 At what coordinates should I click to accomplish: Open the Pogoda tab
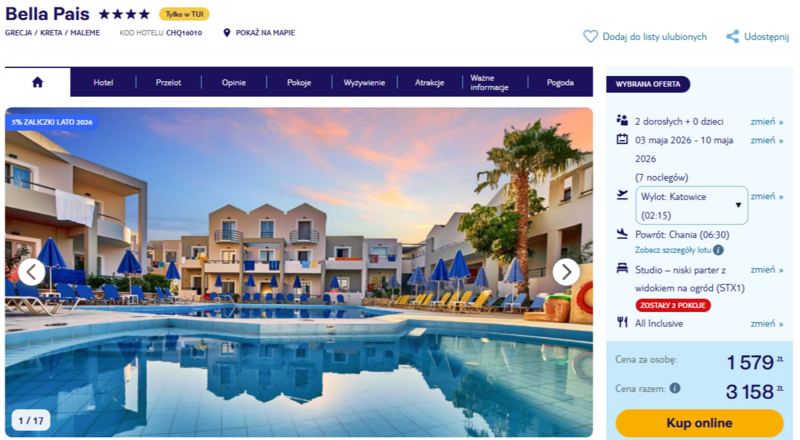pos(560,82)
